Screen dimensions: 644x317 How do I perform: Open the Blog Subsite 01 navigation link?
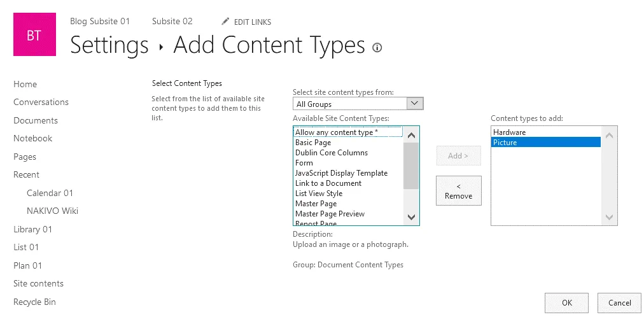point(100,21)
